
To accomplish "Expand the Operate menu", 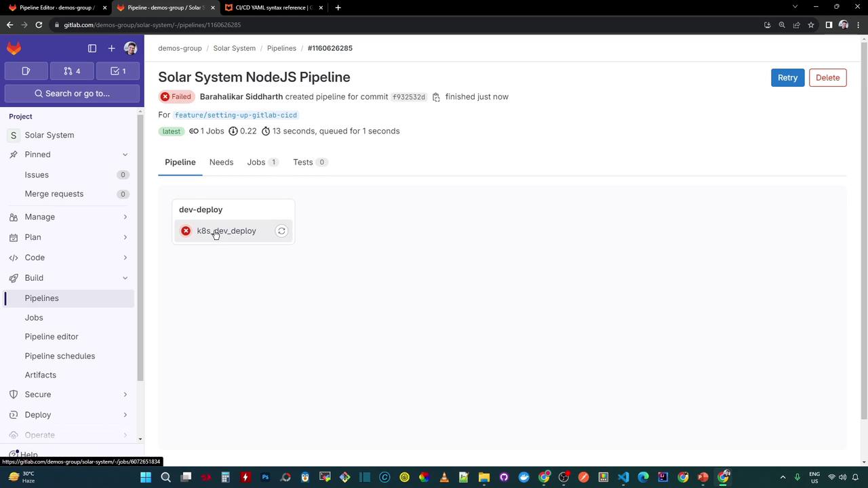I will point(69,435).
